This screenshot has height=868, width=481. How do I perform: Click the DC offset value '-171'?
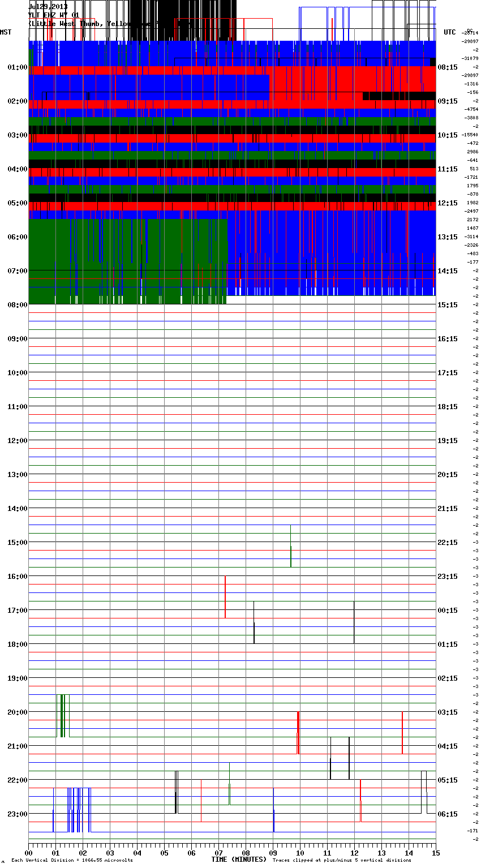473,831
